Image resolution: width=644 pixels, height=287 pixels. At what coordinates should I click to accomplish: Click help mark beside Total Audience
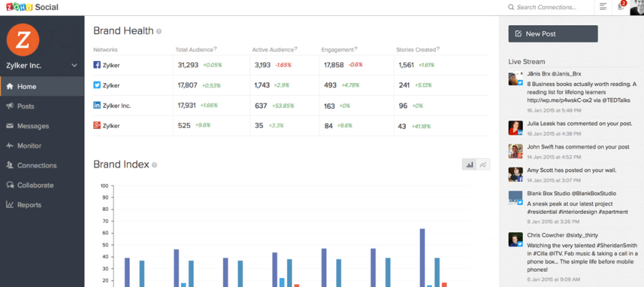pyautogui.click(x=215, y=49)
